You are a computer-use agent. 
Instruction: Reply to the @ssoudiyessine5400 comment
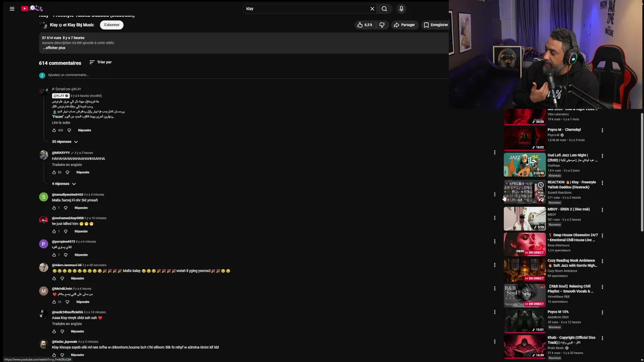pos(81,208)
